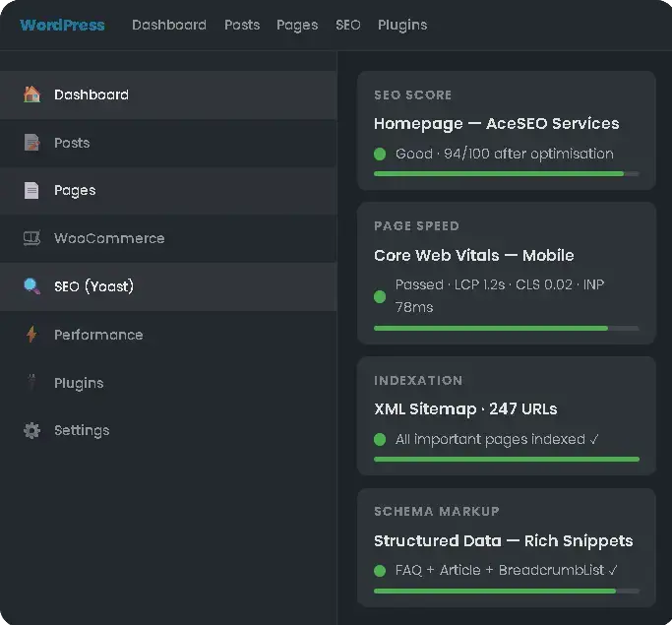672x625 pixels.
Task: Click the SEO score progress bar
Action: [x=507, y=173]
